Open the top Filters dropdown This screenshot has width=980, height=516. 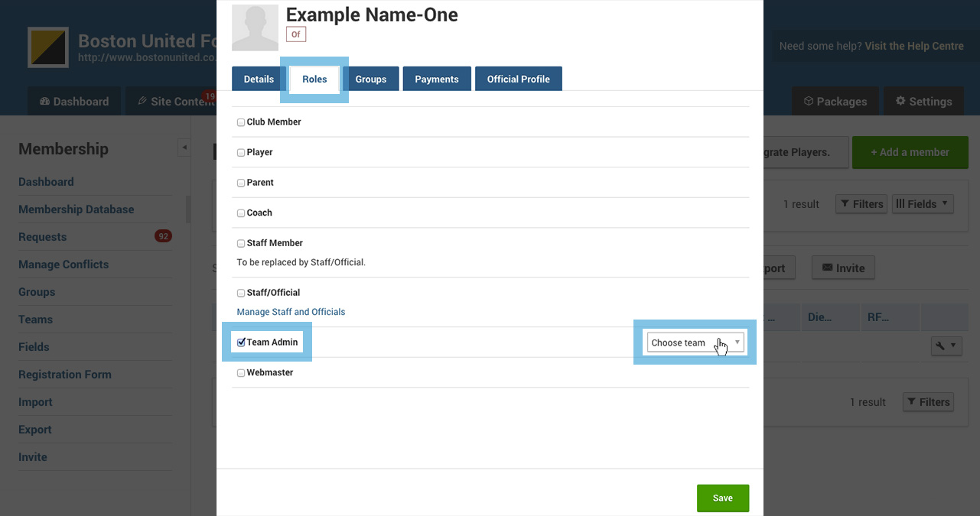[x=861, y=204]
